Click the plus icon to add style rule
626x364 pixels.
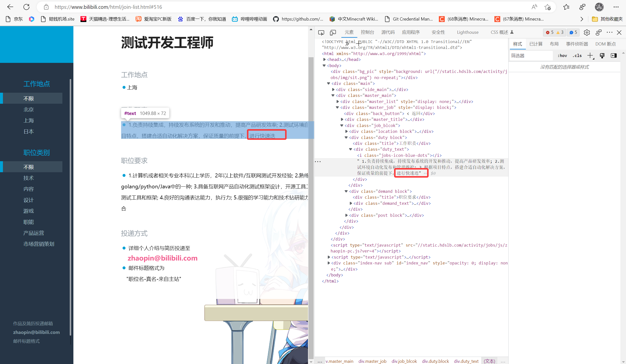tap(590, 56)
